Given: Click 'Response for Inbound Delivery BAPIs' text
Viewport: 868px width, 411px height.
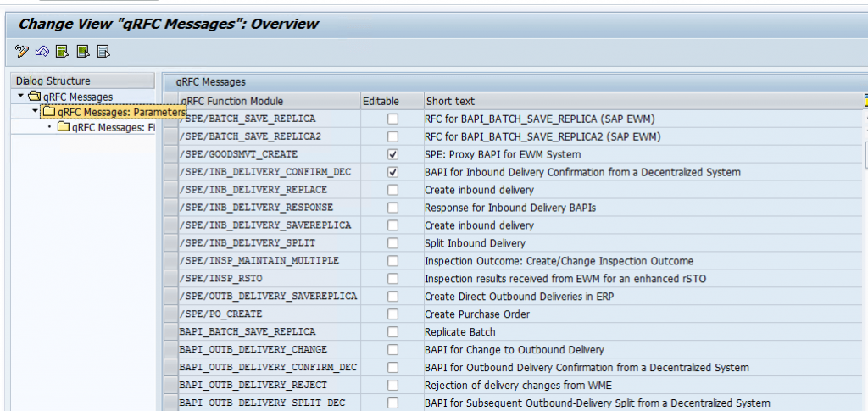Looking at the screenshot, I should click(509, 208).
